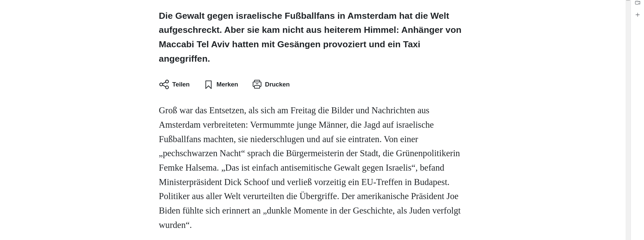Click the paragraph line beginning 'Groß war das Entsetzen'
Image resolution: width=644 pixels, height=240 pixels.
point(294,111)
